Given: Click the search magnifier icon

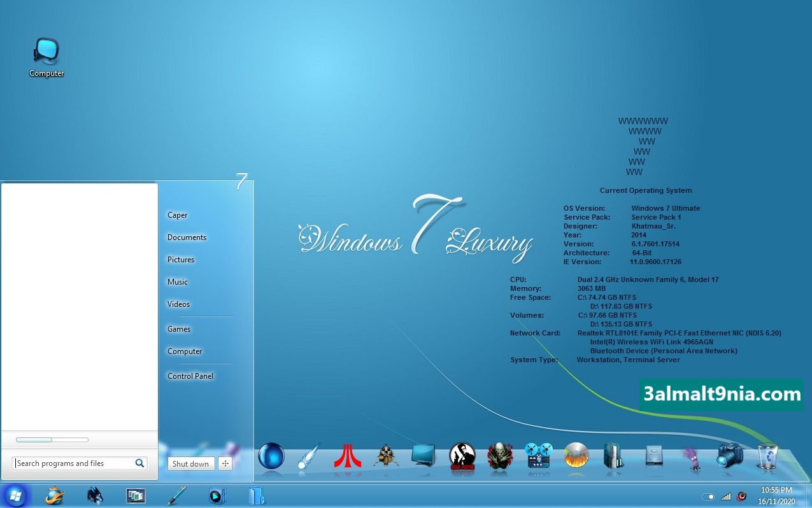Looking at the screenshot, I should coord(139,463).
